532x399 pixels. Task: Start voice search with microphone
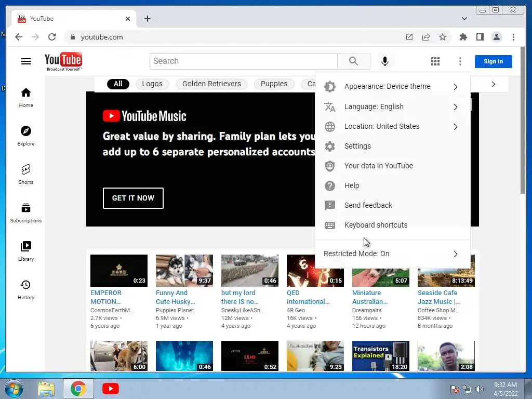[384, 61]
